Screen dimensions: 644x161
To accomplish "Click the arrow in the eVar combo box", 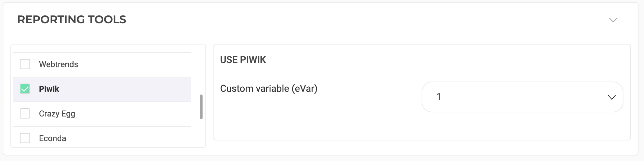I will pos(611,97).
